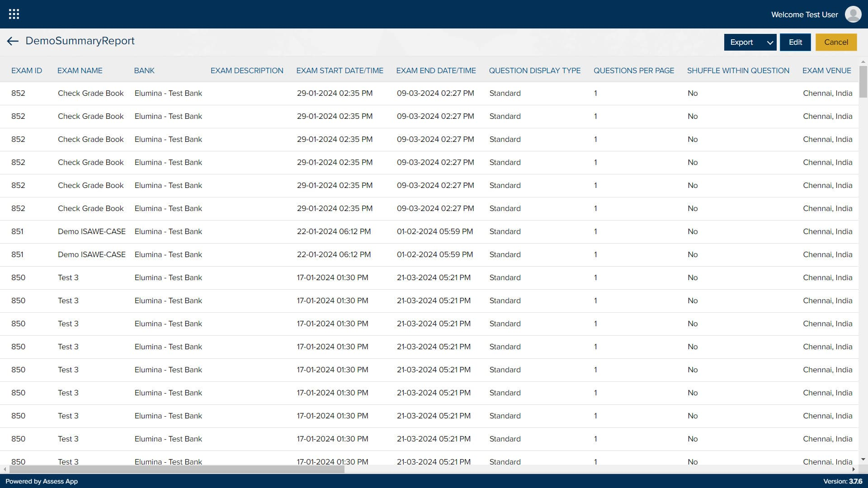
Task: Click first row's 09-03-2024 02:27 PM cell
Action: [435, 93]
